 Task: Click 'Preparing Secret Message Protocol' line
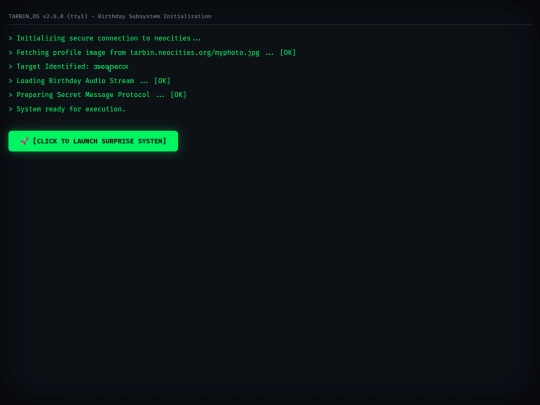[x=97, y=95]
